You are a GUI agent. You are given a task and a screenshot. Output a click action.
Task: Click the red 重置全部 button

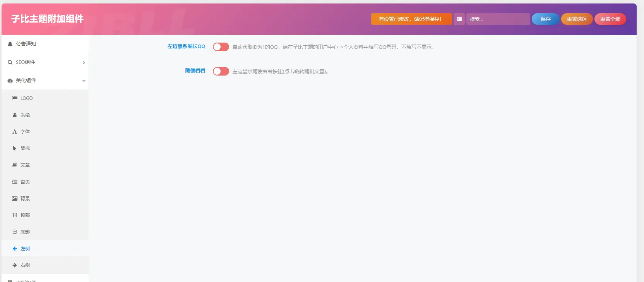tap(610, 19)
